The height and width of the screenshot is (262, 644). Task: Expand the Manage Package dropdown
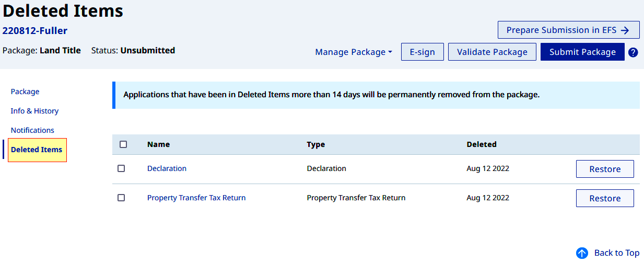click(x=354, y=52)
